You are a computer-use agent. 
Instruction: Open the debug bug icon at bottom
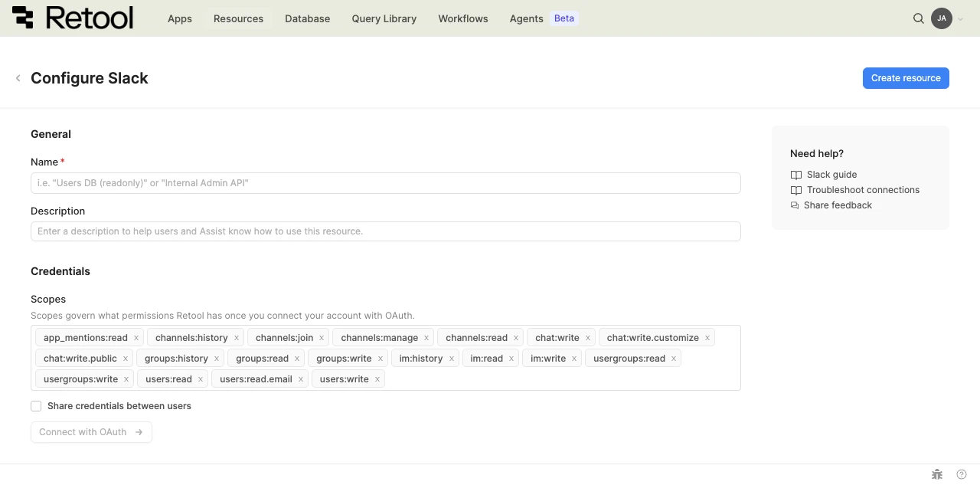(936, 474)
